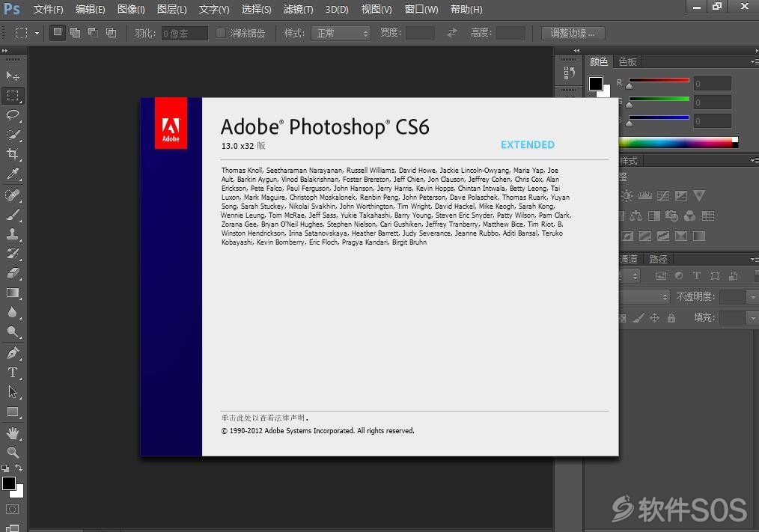Select the Horizontal Type tool

click(13, 373)
